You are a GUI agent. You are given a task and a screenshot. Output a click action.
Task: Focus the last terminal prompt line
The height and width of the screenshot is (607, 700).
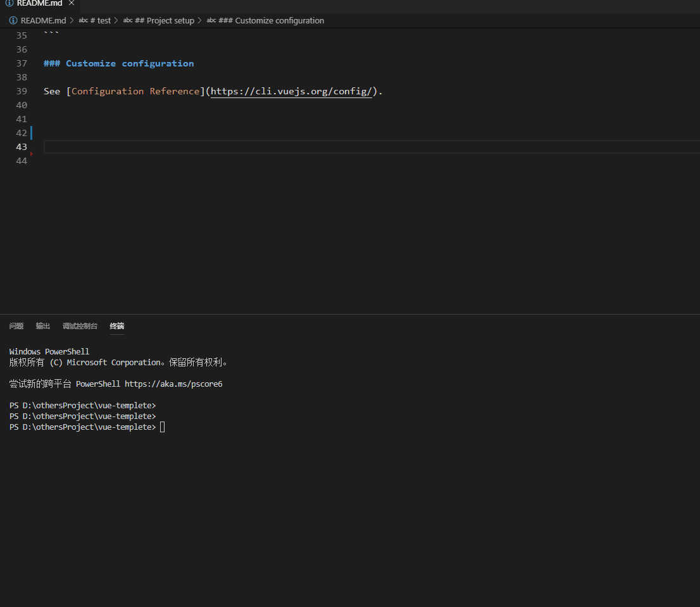(x=87, y=427)
